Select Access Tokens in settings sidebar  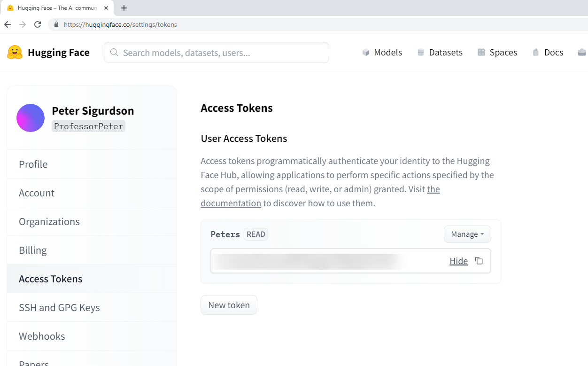(x=92, y=279)
